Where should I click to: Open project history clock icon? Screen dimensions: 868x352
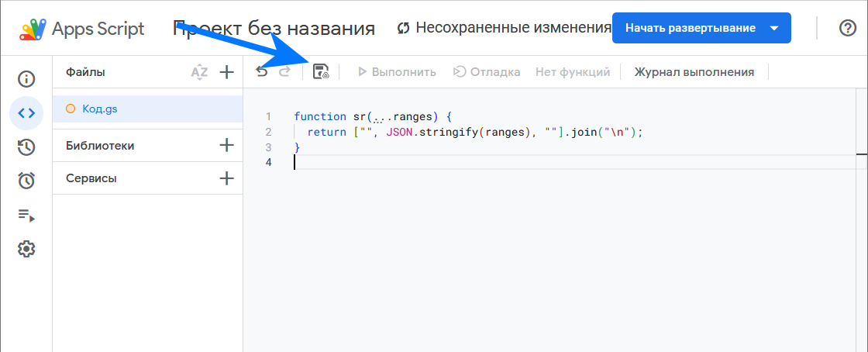(26, 147)
